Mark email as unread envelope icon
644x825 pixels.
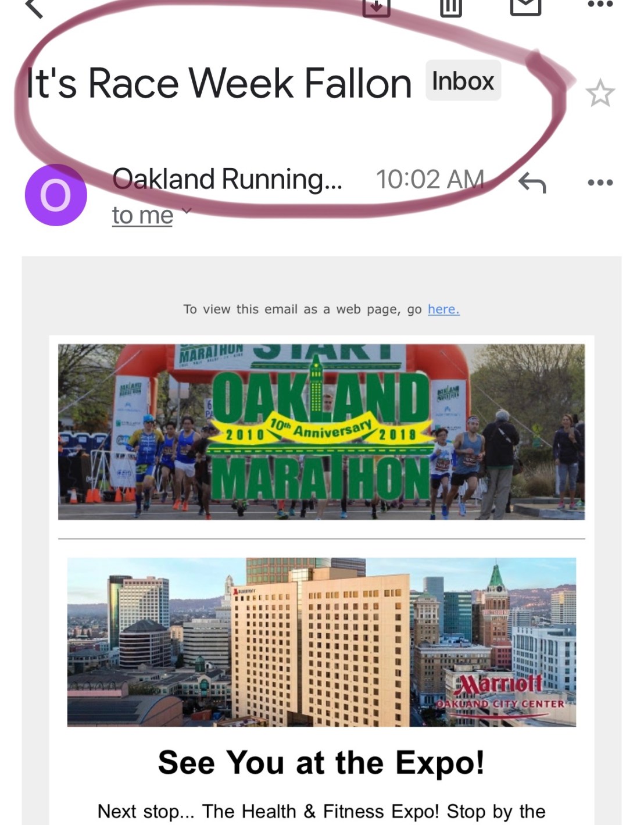tap(525, 6)
